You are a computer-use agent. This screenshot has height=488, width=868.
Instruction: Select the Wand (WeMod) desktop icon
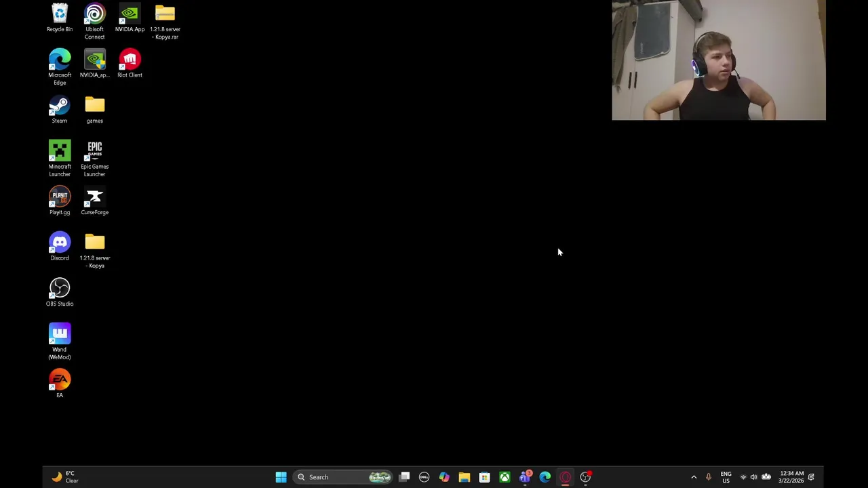(x=60, y=342)
